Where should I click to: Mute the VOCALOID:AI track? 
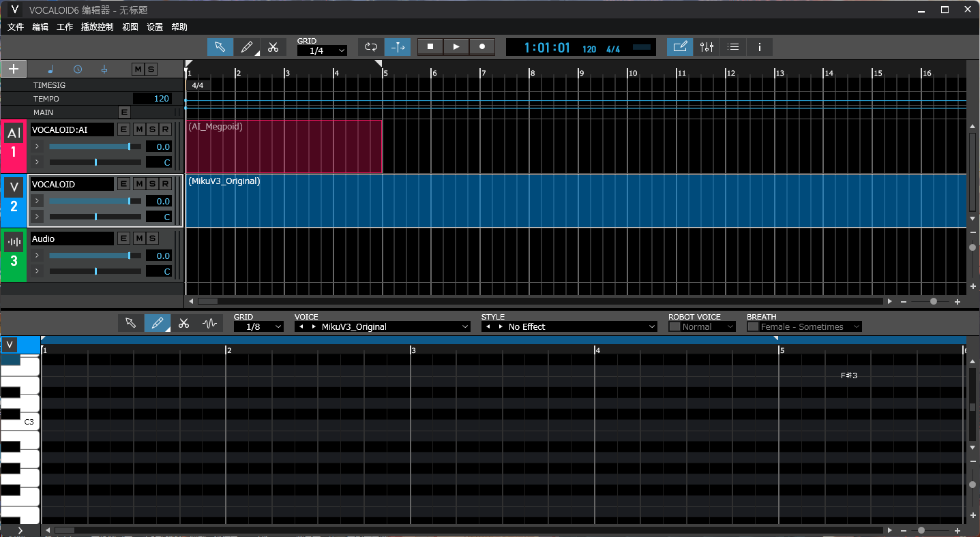point(139,129)
